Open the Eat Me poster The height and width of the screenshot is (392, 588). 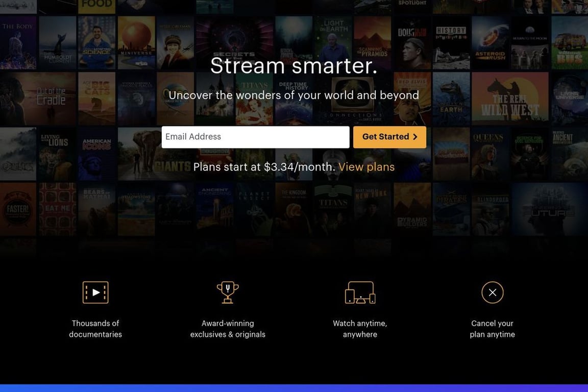pyautogui.click(x=57, y=209)
